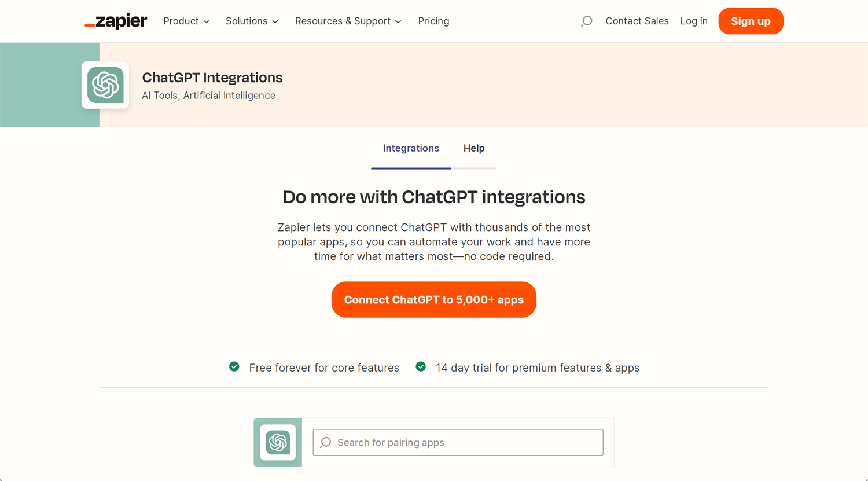Expand the Resources & Support menu

click(x=348, y=21)
